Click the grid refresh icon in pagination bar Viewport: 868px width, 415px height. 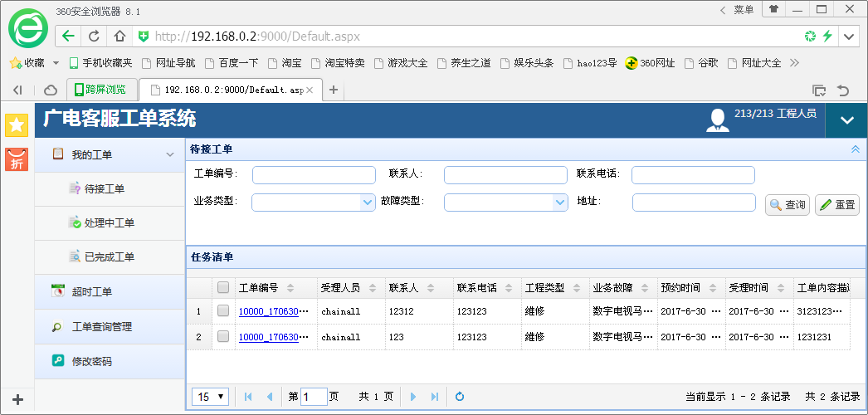click(x=460, y=397)
